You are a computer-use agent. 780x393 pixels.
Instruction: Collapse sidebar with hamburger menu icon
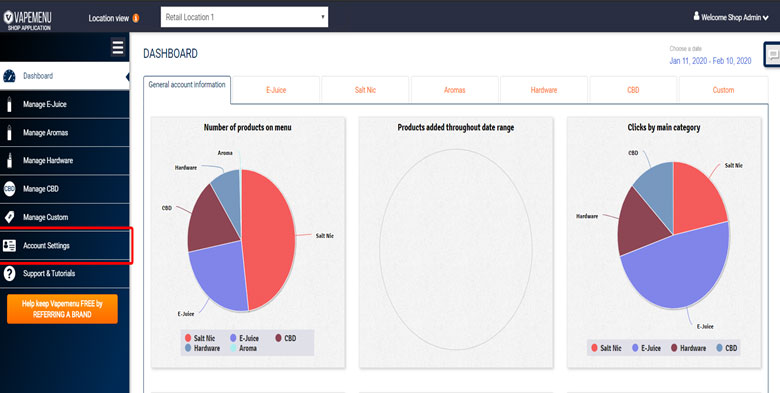tap(118, 48)
